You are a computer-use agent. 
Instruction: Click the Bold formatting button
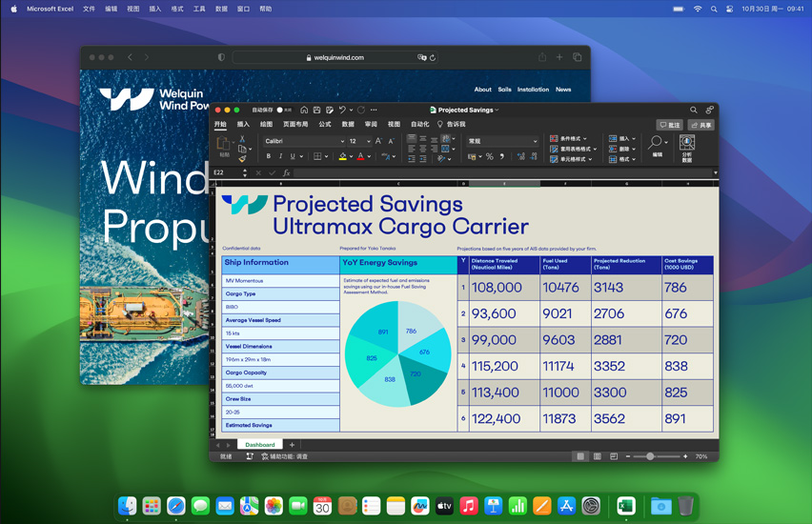click(x=269, y=156)
